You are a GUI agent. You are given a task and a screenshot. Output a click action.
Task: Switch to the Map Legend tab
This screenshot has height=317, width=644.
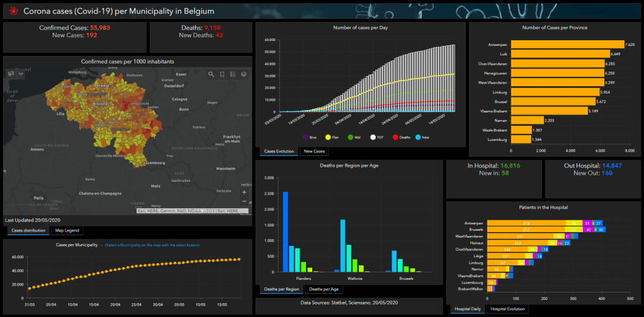(66, 231)
